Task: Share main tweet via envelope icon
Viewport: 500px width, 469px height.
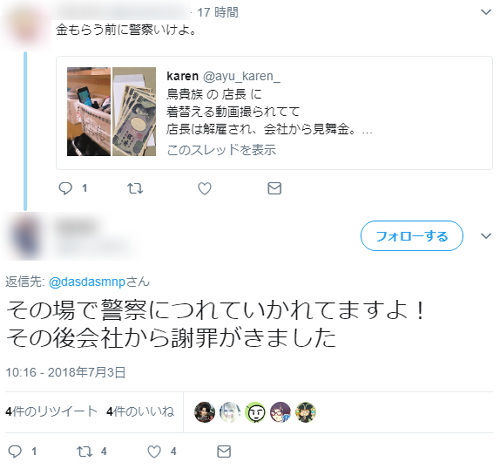Action: [224, 452]
